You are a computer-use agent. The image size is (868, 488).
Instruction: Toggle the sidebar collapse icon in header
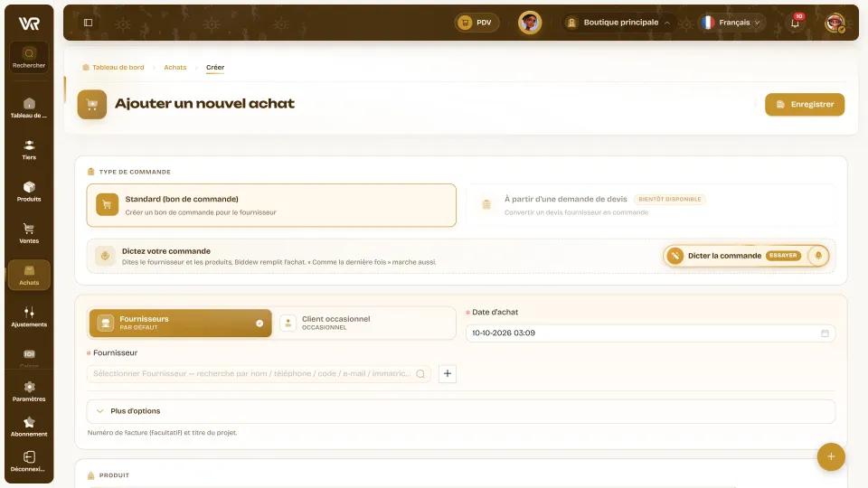click(88, 23)
